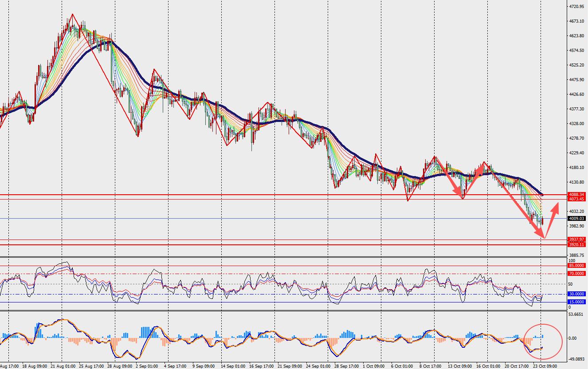Click the 4180.10 price axis label
This screenshot has height=369, width=588.
577,168
